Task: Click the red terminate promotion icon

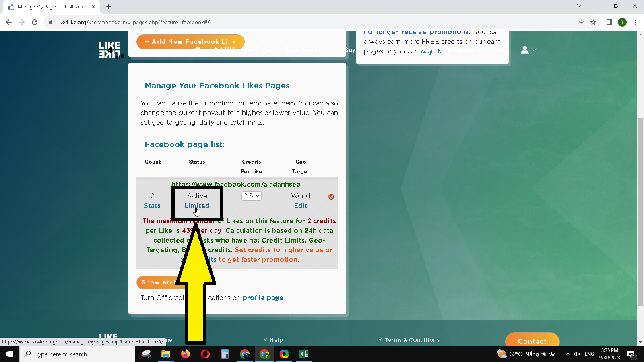Action: pyautogui.click(x=331, y=197)
